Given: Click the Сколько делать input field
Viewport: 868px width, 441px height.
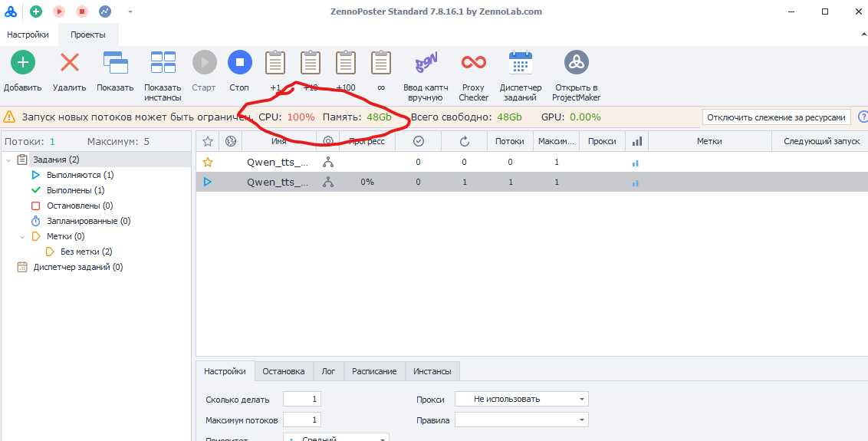Looking at the screenshot, I should click(301, 399).
